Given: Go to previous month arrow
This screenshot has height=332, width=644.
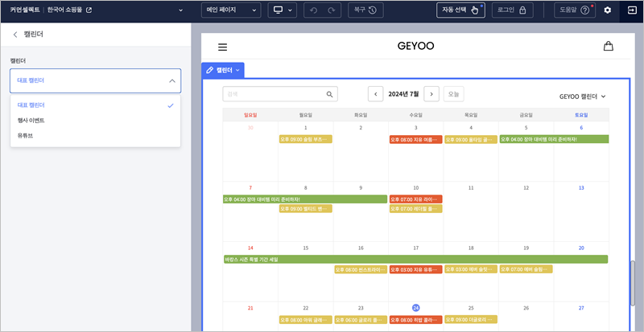Looking at the screenshot, I should [375, 94].
